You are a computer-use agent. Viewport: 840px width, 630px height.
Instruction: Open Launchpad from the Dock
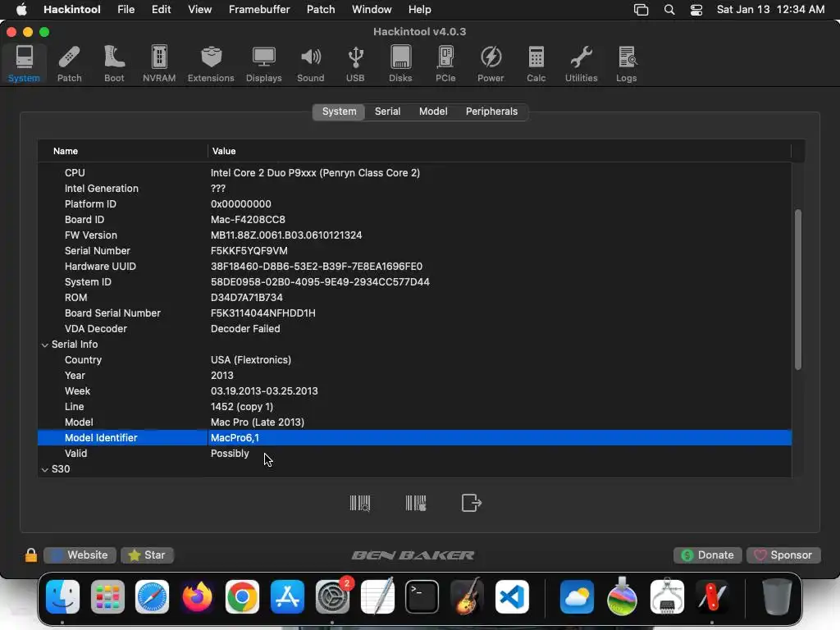pyautogui.click(x=107, y=596)
